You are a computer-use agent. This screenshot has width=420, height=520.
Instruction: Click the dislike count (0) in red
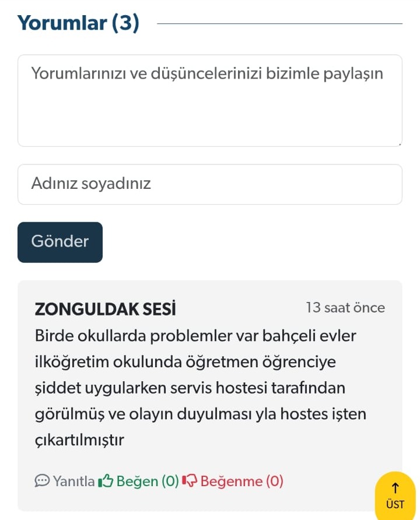coord(274,481)
